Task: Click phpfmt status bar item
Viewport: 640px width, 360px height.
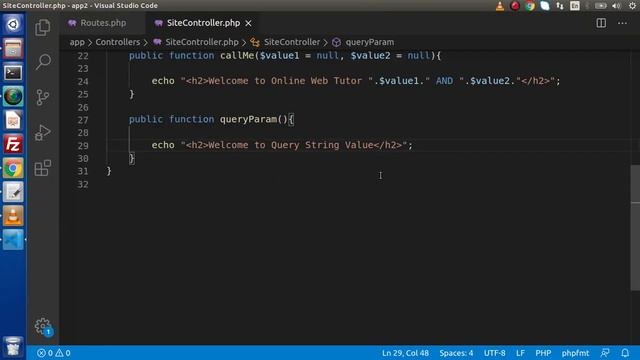Action: [575, 353]
